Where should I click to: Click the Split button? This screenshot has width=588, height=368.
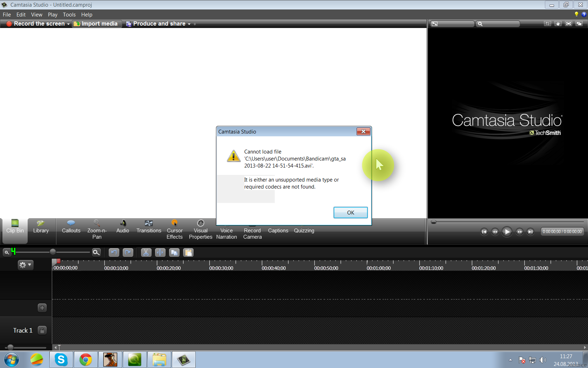coord(160,252)
